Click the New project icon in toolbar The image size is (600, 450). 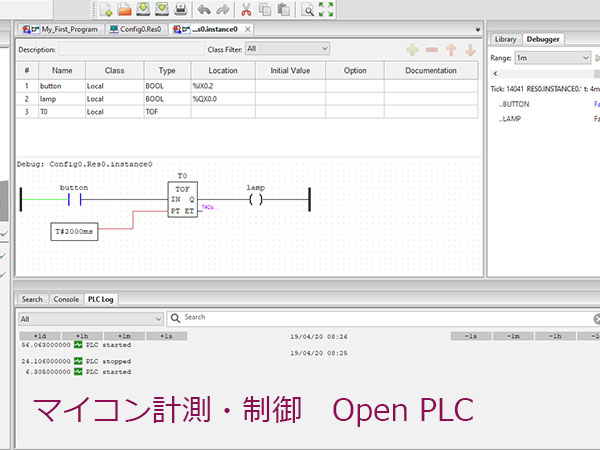click(x=108, y=10)
